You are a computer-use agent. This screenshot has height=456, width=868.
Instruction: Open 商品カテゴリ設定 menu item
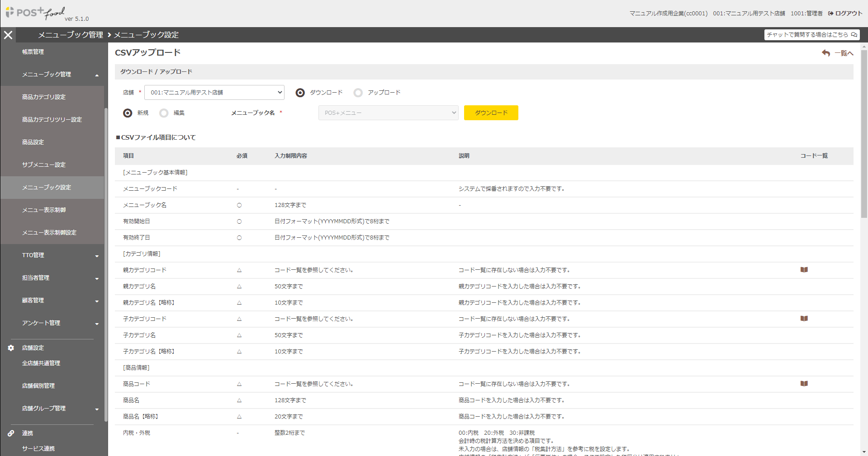click(52, 97)
